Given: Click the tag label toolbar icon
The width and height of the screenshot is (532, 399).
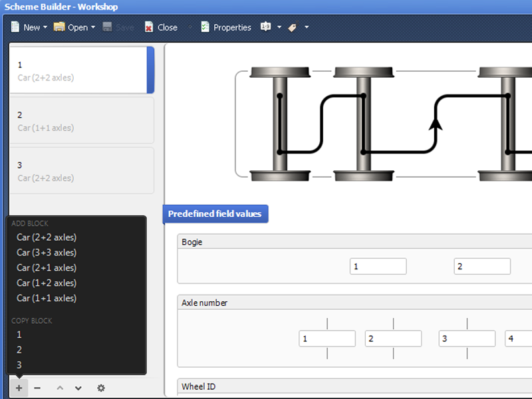Looking at the screenshot, I should point(293,27).
